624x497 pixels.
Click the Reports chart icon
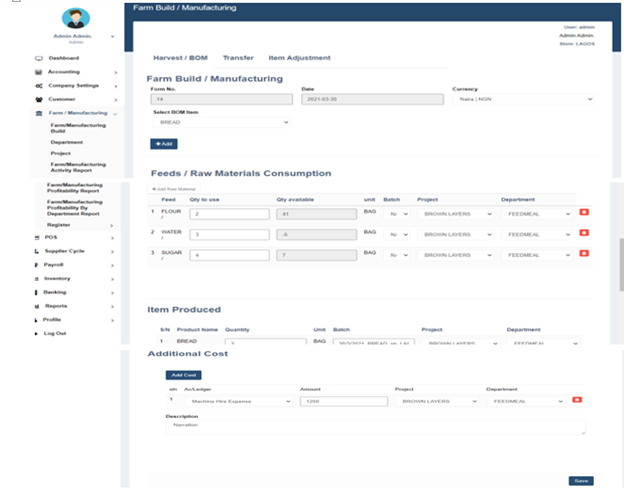pos(37,306)
